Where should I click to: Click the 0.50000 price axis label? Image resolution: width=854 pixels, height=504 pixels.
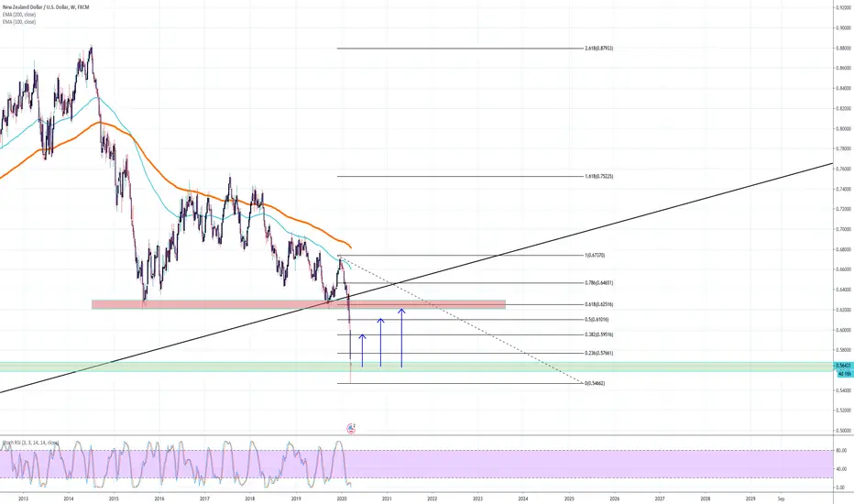pos(844,431)
